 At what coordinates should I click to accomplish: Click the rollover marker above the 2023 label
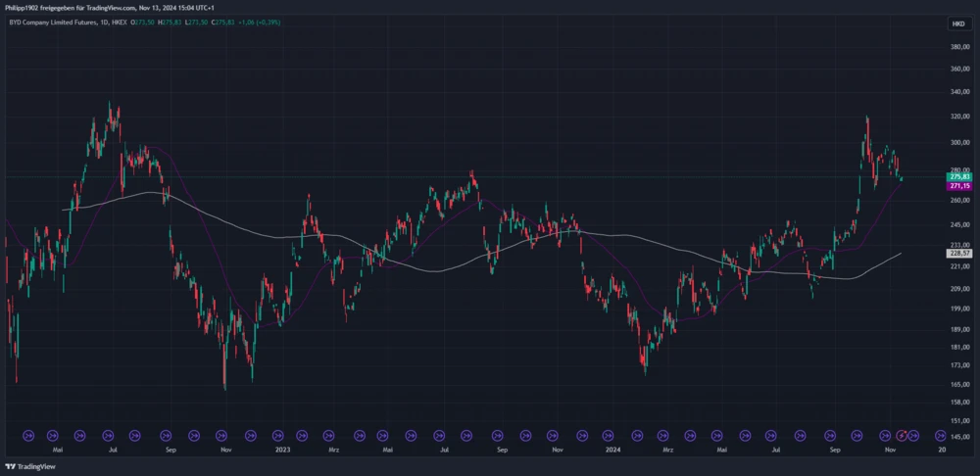coord(279,434)
